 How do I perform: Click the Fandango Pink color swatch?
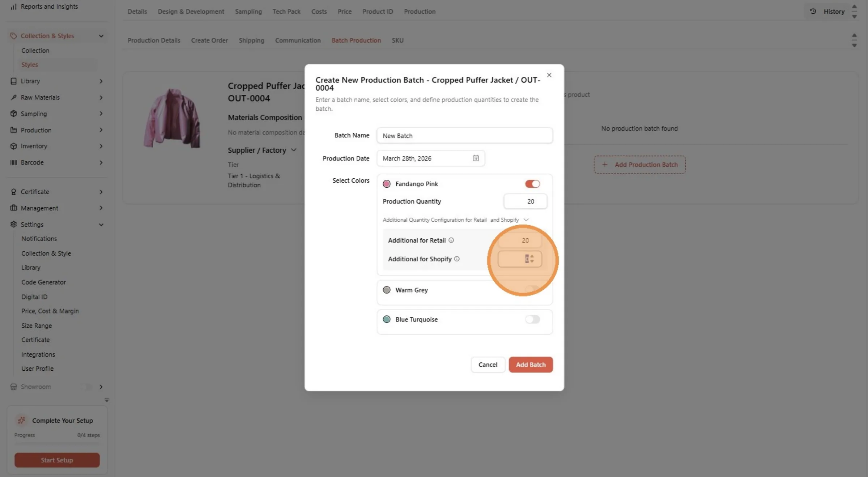tap(387, 184)
